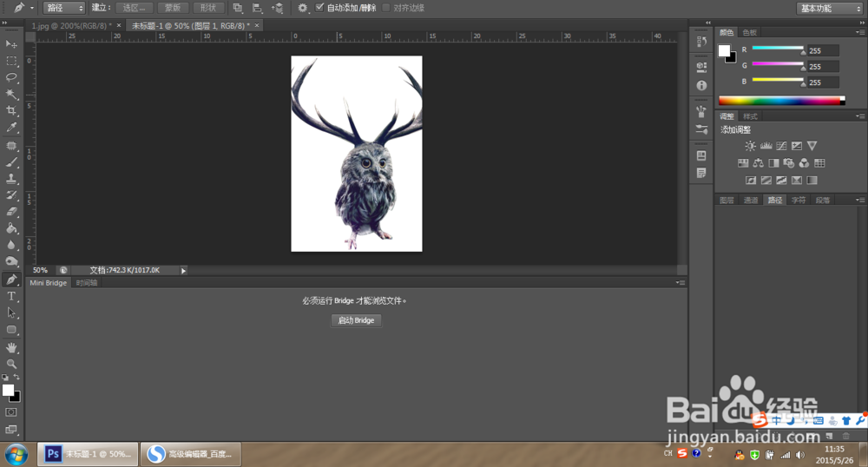This screenshot has height=467, width=868.
Task: Select the Rounded Rectangle shape tool
Action: (11, 330)
